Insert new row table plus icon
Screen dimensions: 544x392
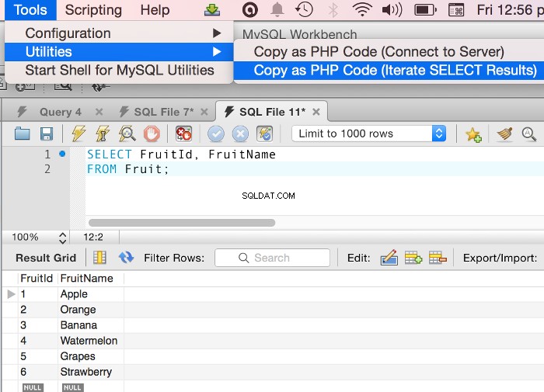click(413, 258)
